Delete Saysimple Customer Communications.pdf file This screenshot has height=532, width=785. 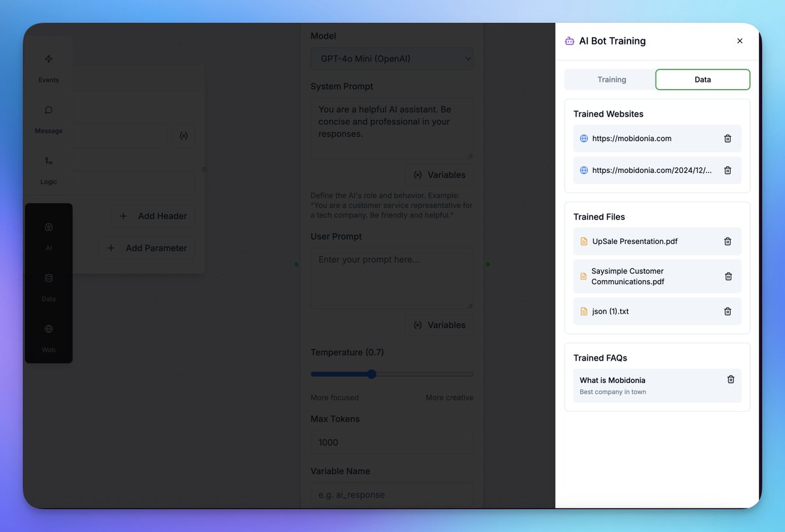click(728, 276)
